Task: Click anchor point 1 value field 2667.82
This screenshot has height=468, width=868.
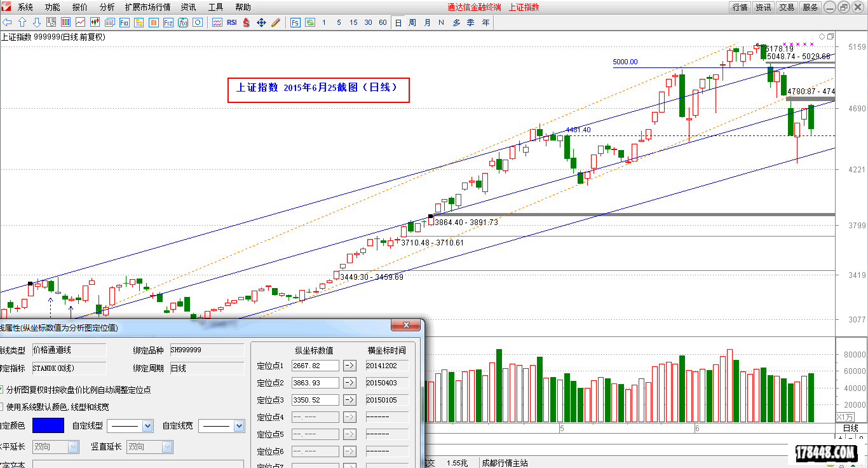Action: click(x=315, y=366)
